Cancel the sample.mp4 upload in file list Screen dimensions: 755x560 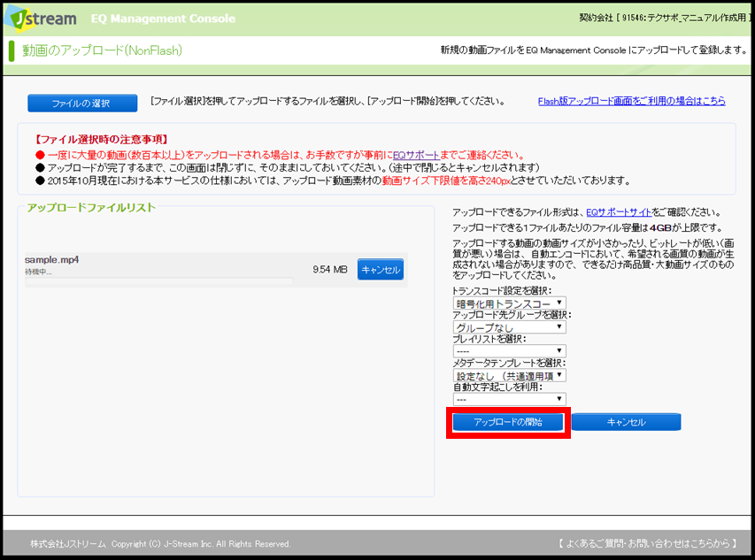(x=380, y=270)
